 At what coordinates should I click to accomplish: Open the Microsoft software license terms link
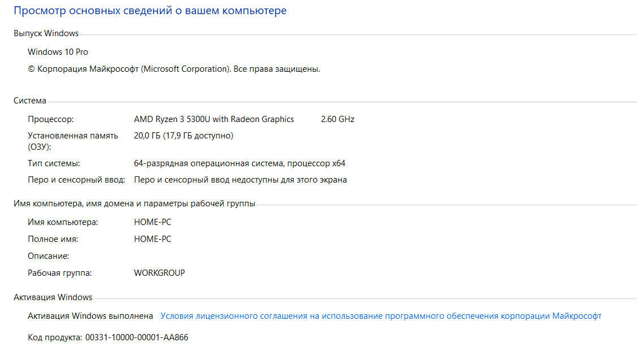[x=380, y=316]
